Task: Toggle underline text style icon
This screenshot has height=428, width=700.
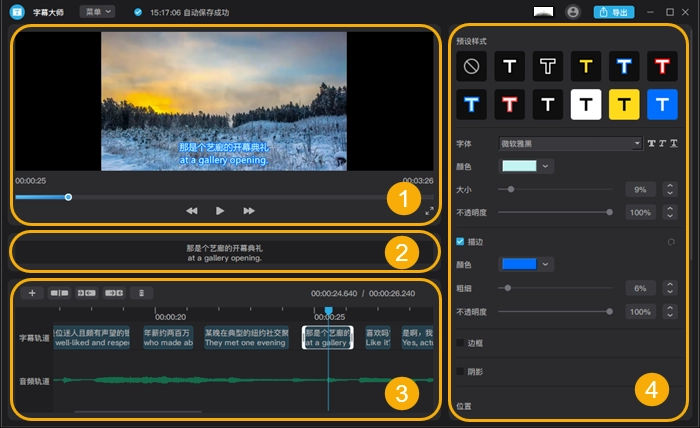Action: pyautogui.click(x=674, y=144)
